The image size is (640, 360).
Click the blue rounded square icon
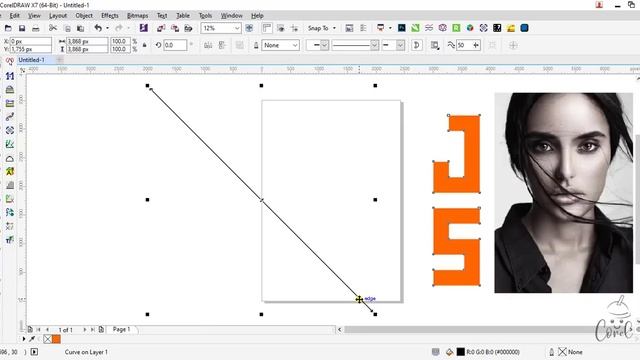pyautogui.click(x=524, y=28)
